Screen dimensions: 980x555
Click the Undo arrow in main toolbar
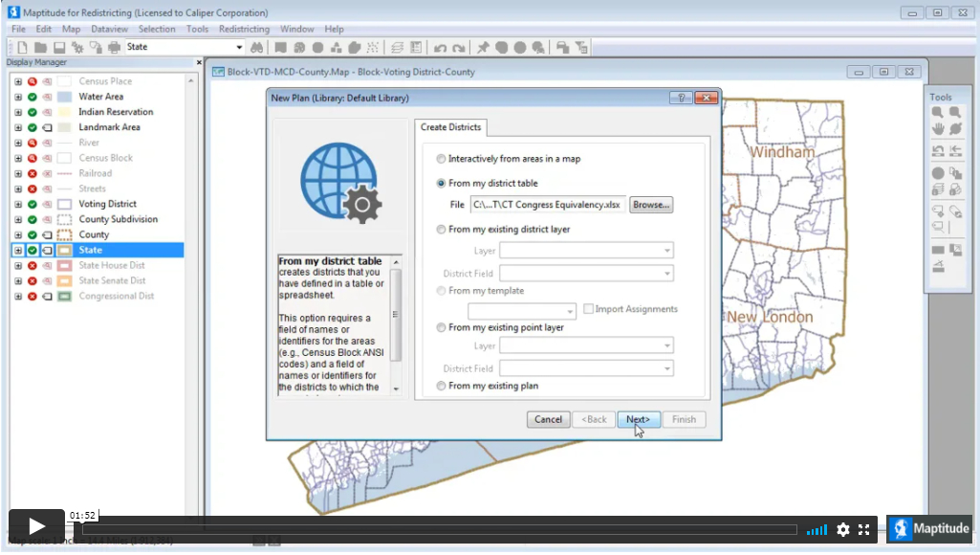pyautogui.click(x=440, y=47)
